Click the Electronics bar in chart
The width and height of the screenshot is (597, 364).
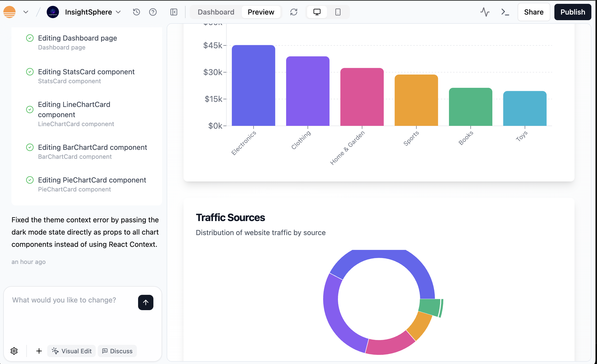click(253, 86)
